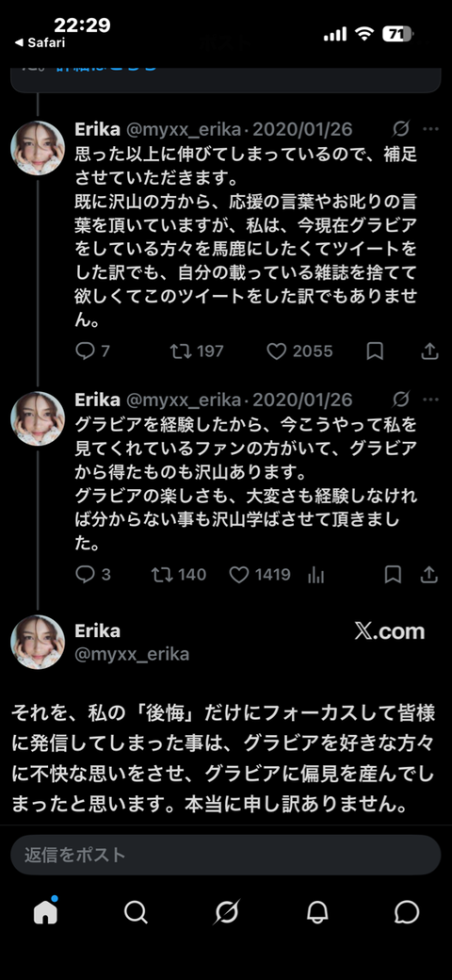The width and height of the screenshot is (452, 980).
Task: View analytics icon on second tweet
Action: pyautogui.click(x=315, y=575)
